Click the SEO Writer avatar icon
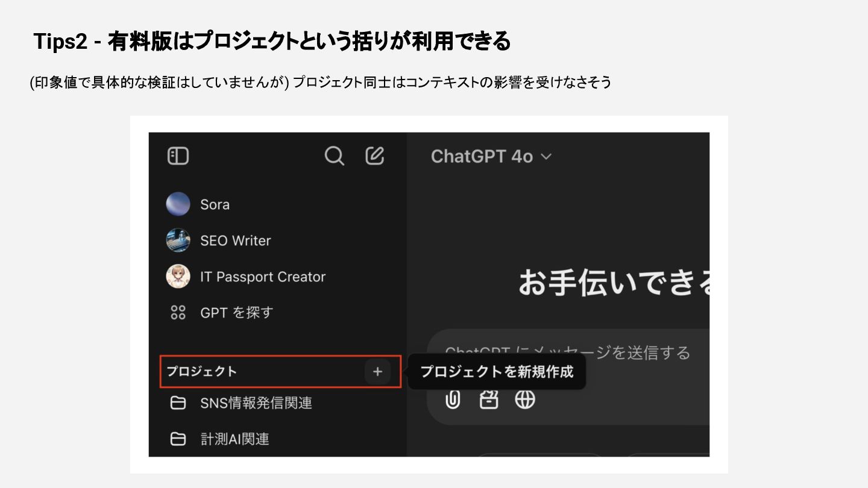 [178, 240]
